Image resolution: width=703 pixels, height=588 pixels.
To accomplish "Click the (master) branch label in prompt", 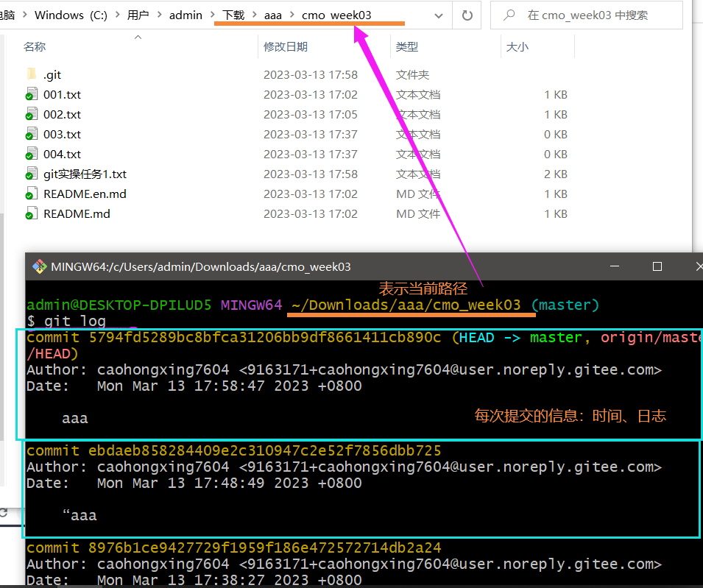I will (565, 305).
